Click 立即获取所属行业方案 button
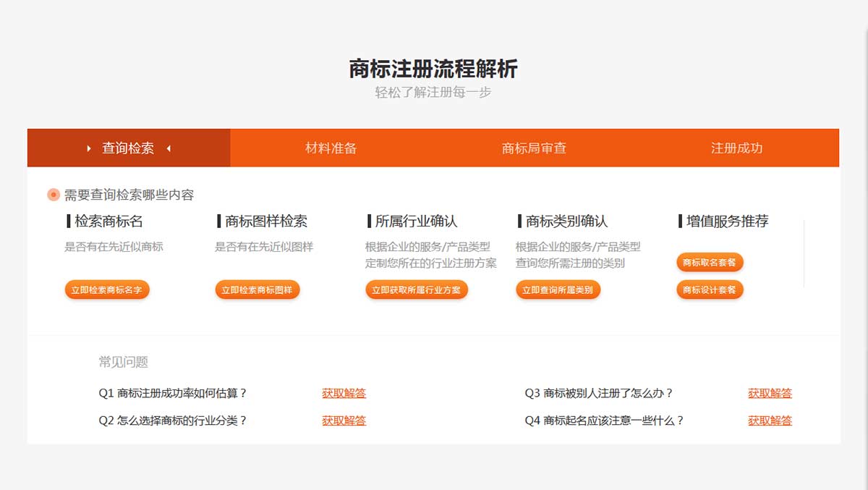This screenshot has width=868, height=490. [417, 290]
